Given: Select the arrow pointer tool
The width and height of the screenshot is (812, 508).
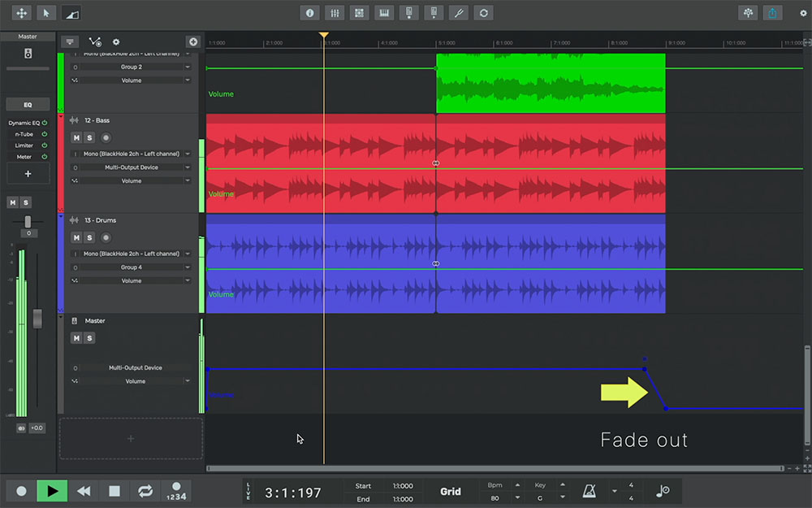Looking at the screenshot, I should coord(46,13).
